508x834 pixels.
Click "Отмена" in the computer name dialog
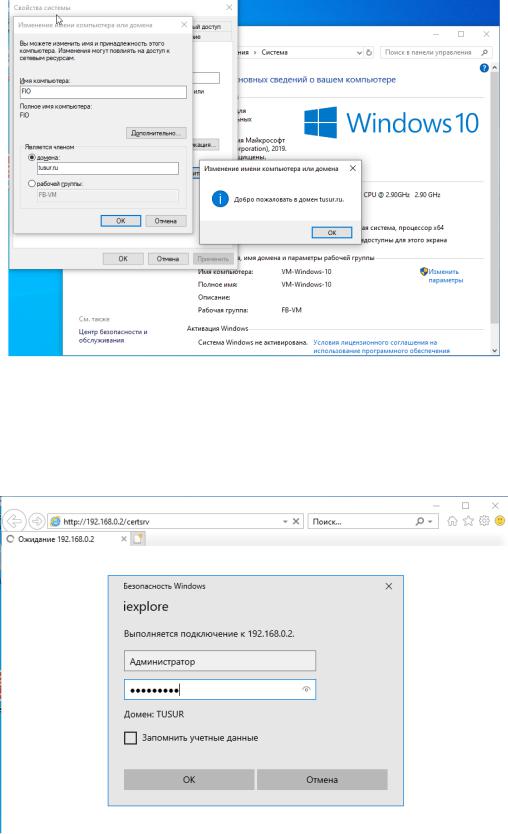165,221
